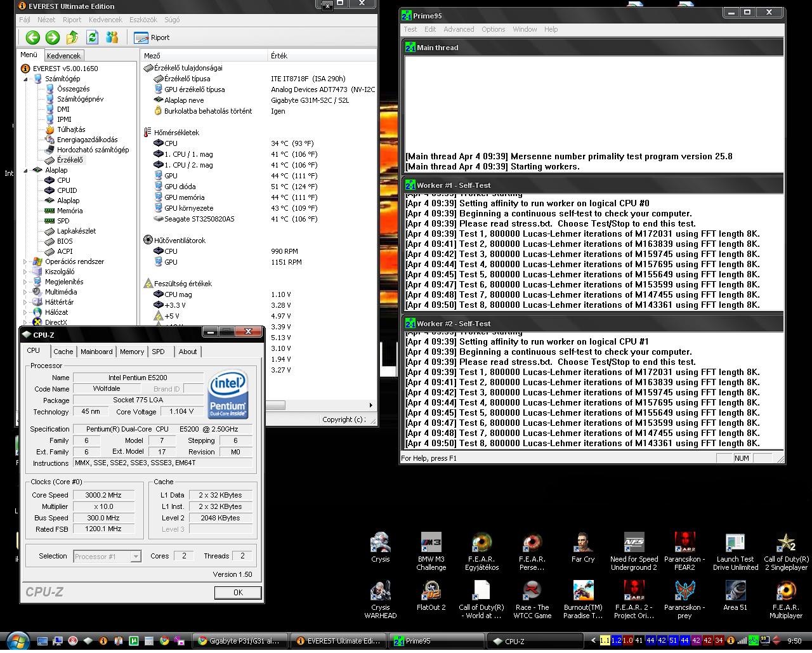Image resolution: width=812 pixels, height=653 pixels.
Task: Select the CPUID item under Alaplap
Action: (x=67, y=190)
